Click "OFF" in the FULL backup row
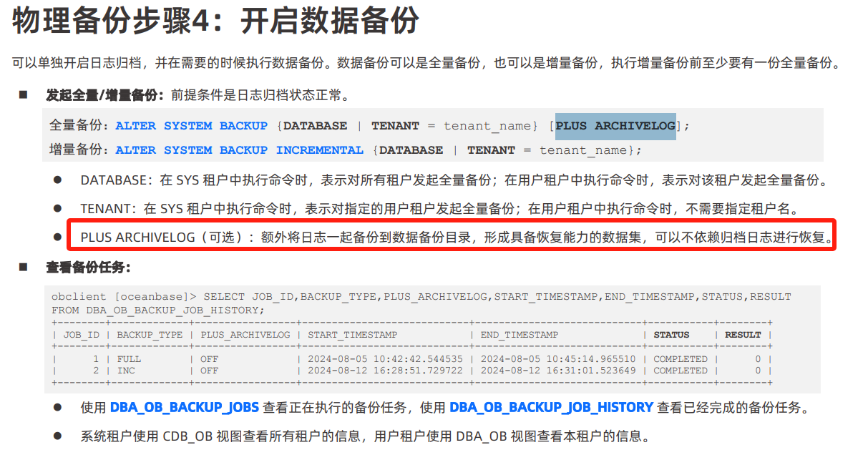The height and width of the screenshot is (460, 868). [210, 359]
